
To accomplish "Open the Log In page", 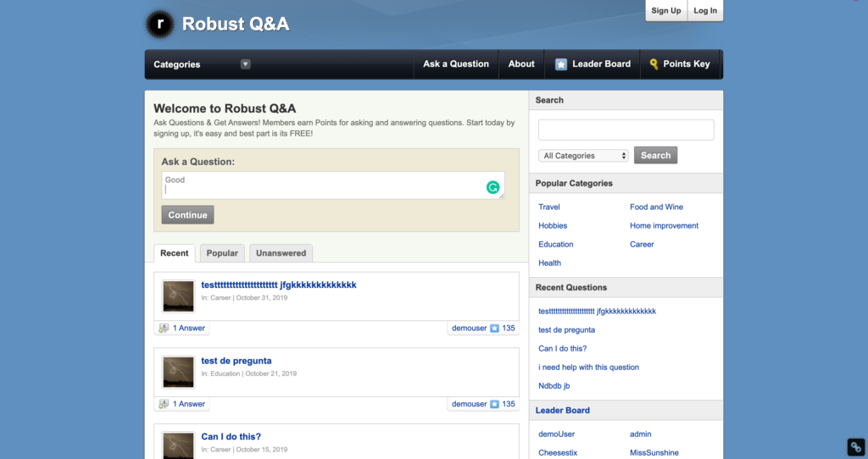I will click(x=704, y=11).
